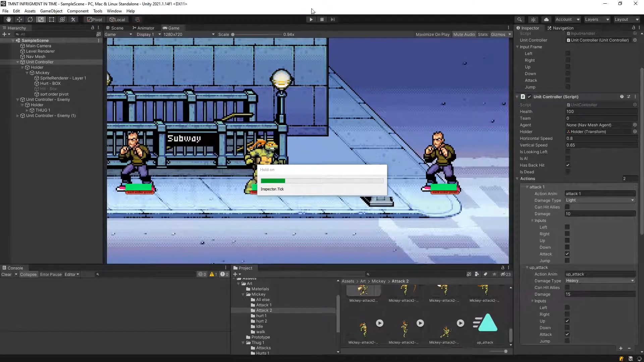Screen dimensions: 644x362
Task: Toggle Is Dead checkbox
Action: coord(568,172)
